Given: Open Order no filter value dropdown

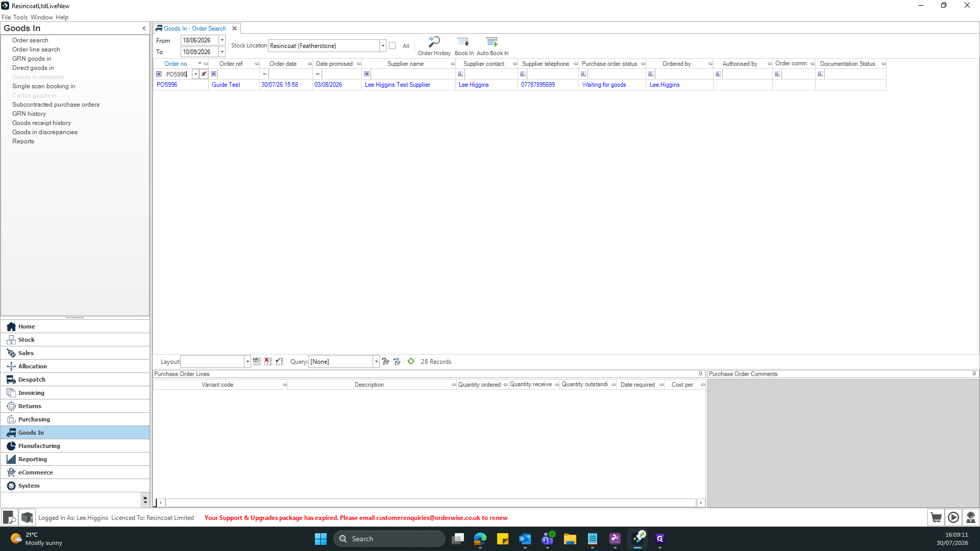Looking at the screenshot, I should 195,74.
